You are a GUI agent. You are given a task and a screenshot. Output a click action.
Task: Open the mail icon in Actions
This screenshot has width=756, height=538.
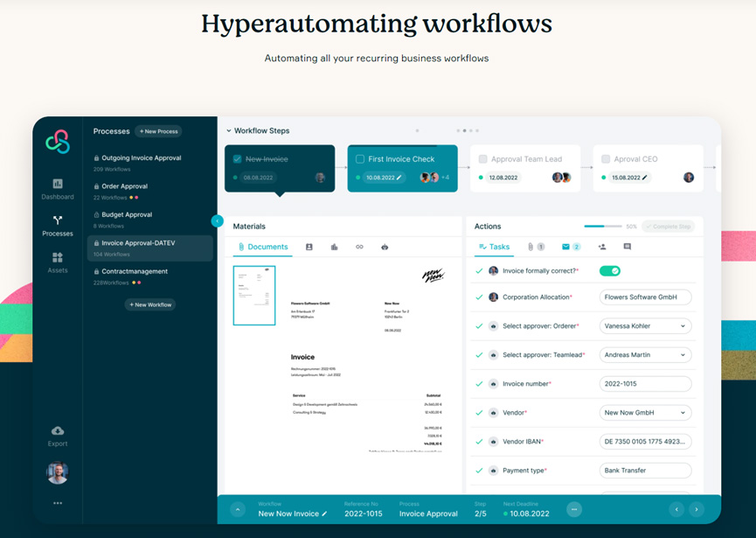565,248
